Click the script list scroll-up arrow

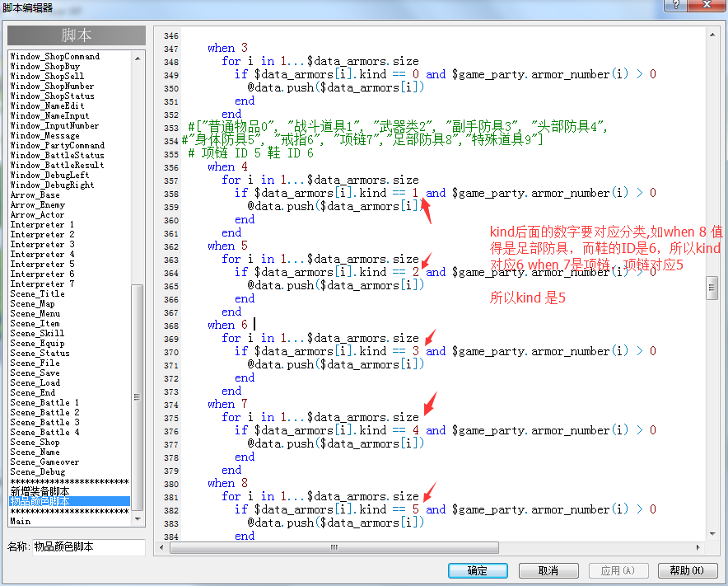(138, 59)
